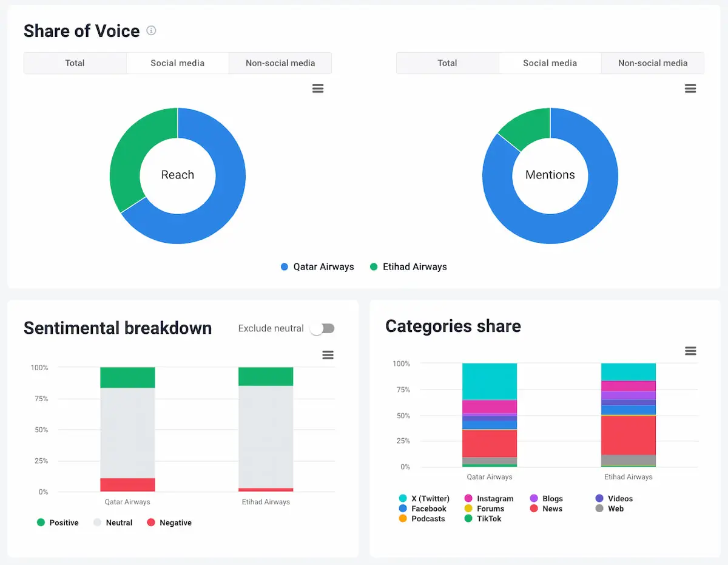The image size is (728, 565).
Task: Open the Share of Voice info tooltip
Action: [x=151, y=30]
